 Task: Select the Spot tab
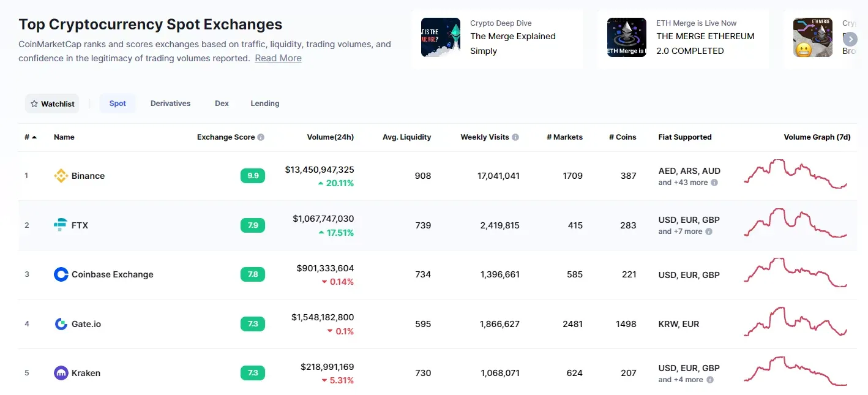click(x=118, y=103)
